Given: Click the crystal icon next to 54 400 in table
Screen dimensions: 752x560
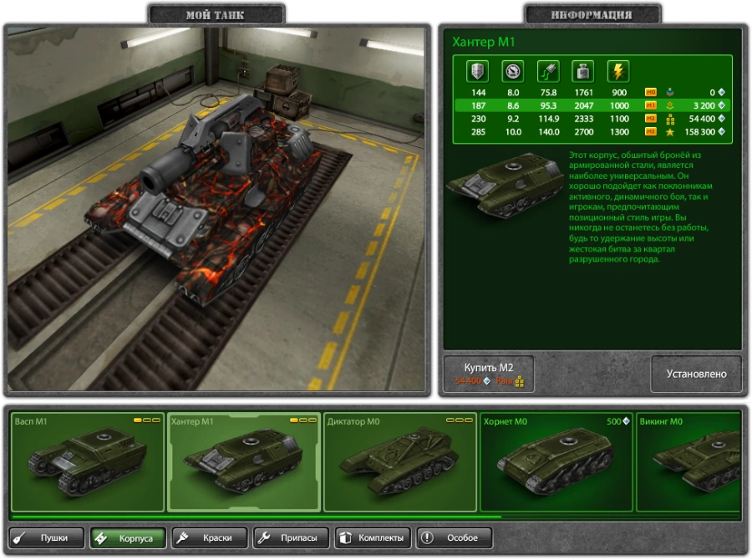Looking at the screenshot, I should click(x=721, y=119).
